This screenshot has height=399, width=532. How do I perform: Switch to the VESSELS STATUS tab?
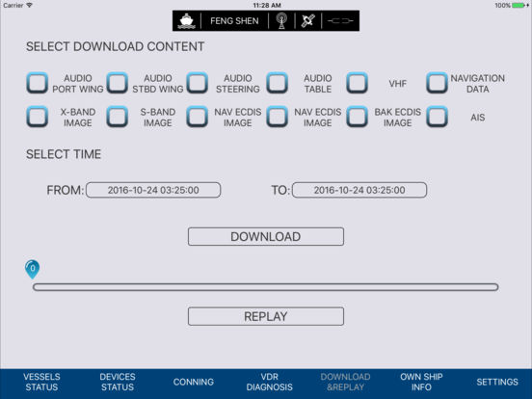point(41,382)
